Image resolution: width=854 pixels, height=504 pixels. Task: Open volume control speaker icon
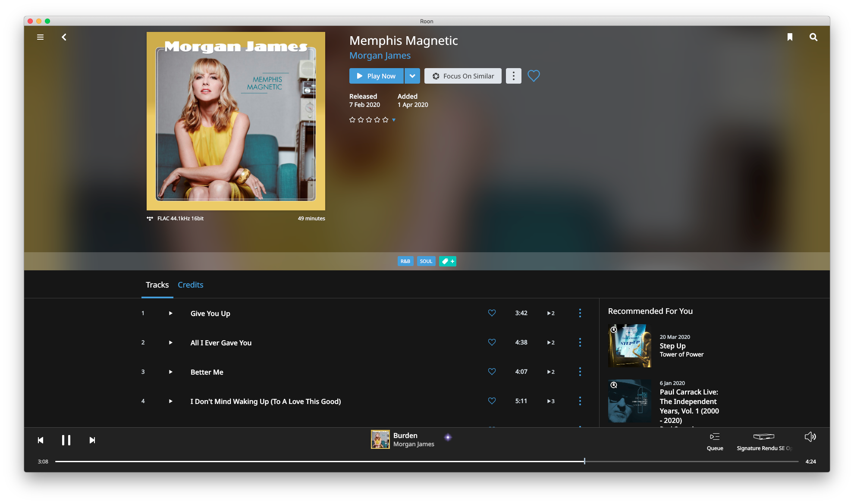pyautogui.click(x=810, y=437)
